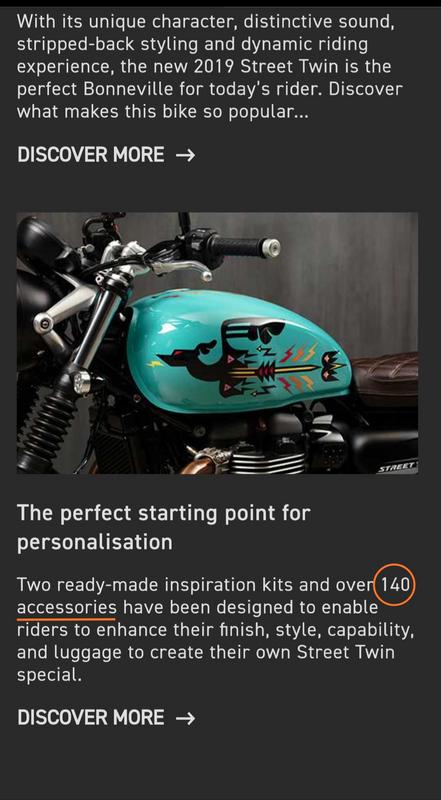Click the STREET badge on side panel

click(398, 467)
